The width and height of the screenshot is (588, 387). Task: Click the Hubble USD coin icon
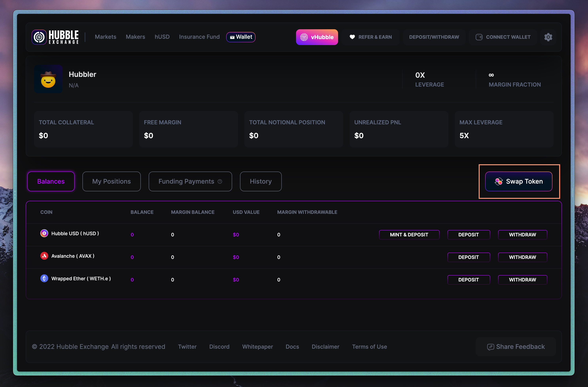pos(44,233)
